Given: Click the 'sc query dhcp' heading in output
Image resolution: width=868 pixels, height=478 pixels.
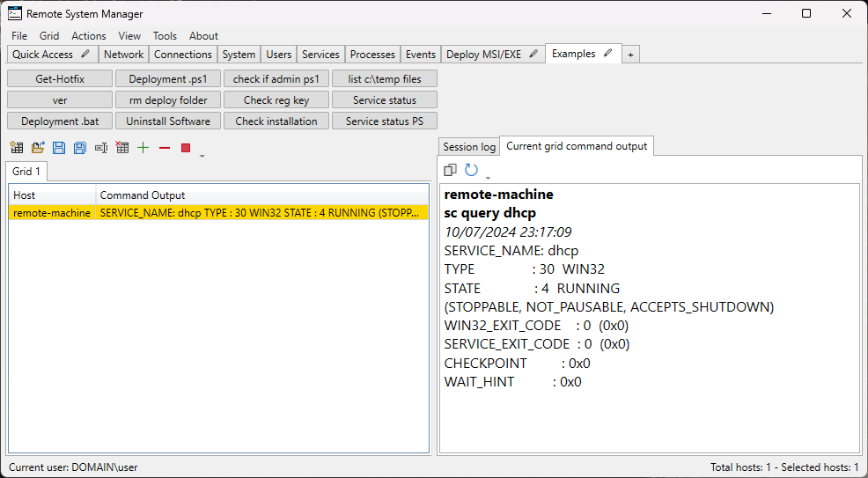Looking at the screenshot, I should click(490, 213).
